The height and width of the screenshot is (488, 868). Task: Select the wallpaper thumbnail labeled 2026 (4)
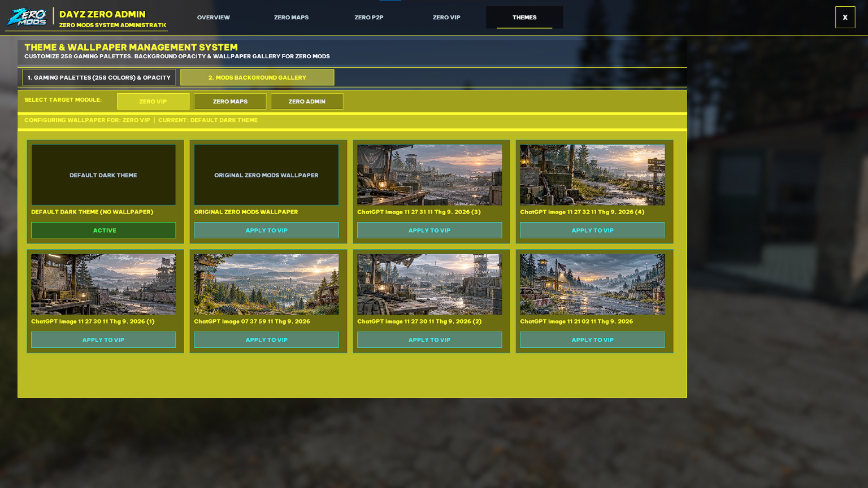[592, 175]
